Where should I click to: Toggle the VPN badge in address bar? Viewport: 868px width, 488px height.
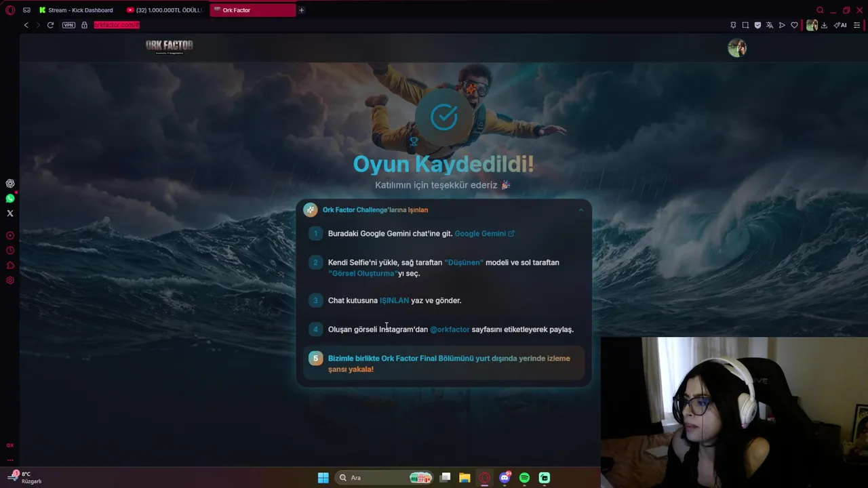pos(68,25)
